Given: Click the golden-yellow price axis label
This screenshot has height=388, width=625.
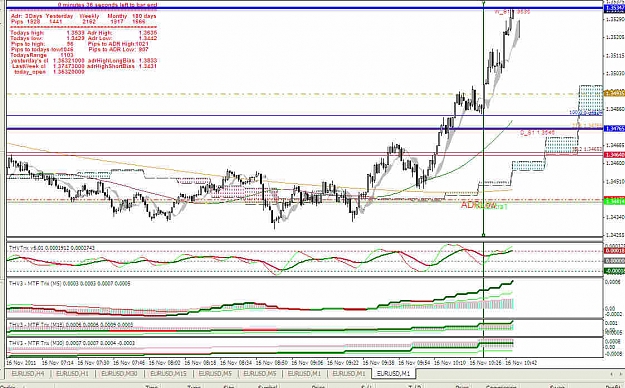Looking at the screenshot, I should (x=614, y=93).
